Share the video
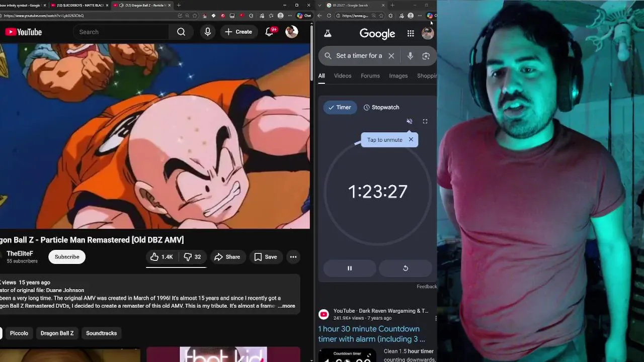 (227, 257)
